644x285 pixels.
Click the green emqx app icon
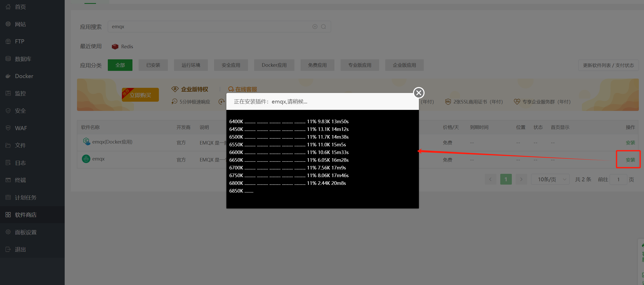pyautogui.click(x=86, y=159)
